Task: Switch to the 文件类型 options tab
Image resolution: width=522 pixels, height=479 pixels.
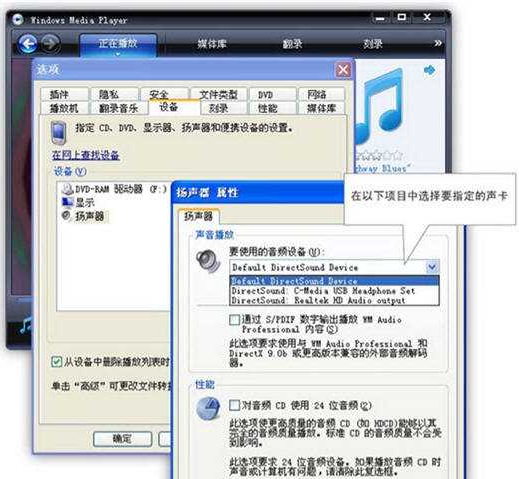Action: click(x=219, y=94)
